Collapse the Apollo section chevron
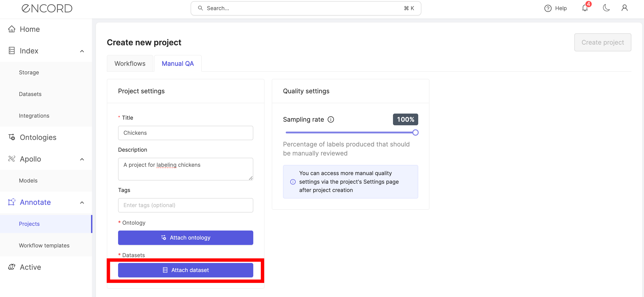The image size is (644, 297). pyautogui.click(x=82, y=159)
